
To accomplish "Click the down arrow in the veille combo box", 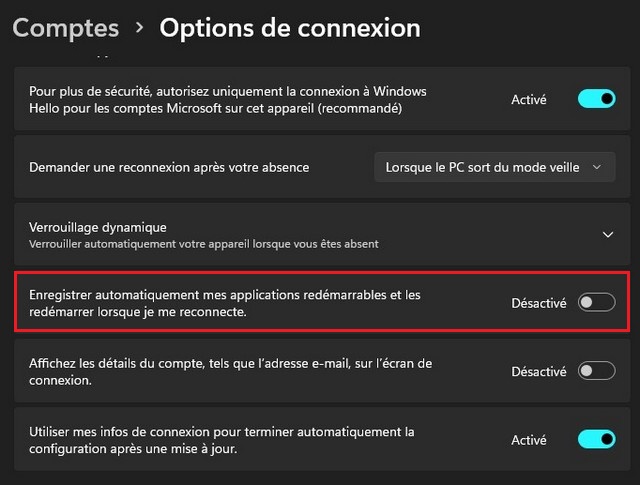I will tap(597, 167).
